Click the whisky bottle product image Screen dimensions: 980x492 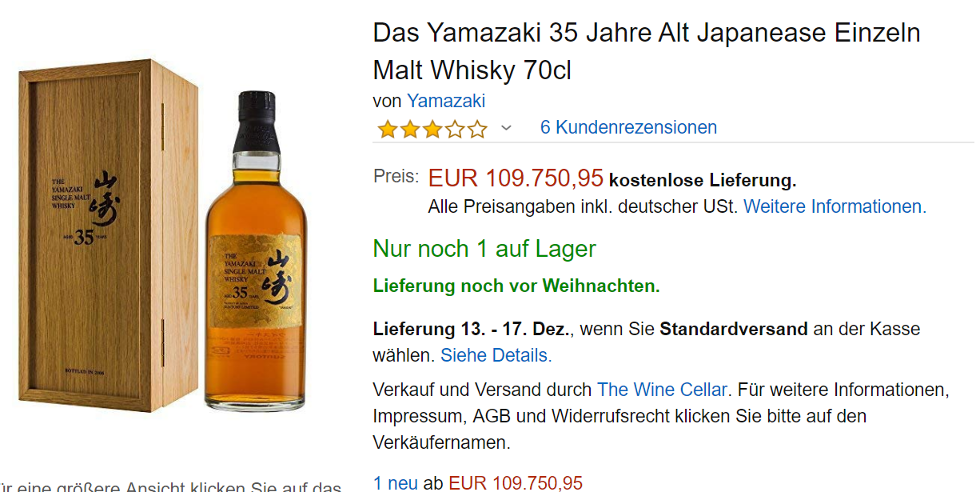click(x=253, y=252)
